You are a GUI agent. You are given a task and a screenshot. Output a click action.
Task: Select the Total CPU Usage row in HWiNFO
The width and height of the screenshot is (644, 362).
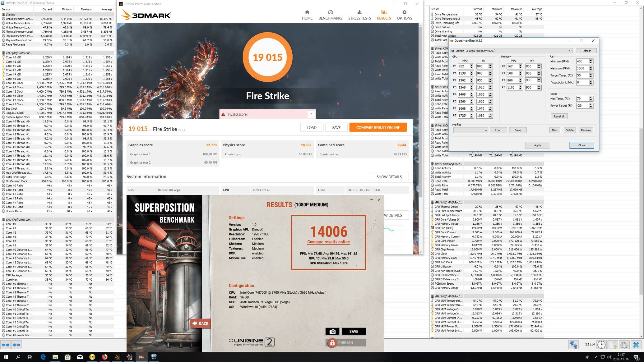tap(58, 177)
